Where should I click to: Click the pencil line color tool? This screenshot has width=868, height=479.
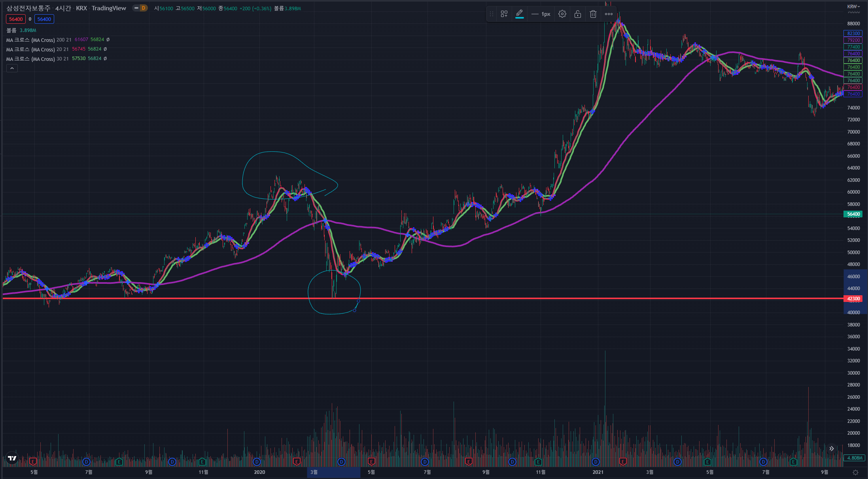click(x=520, y=14)
